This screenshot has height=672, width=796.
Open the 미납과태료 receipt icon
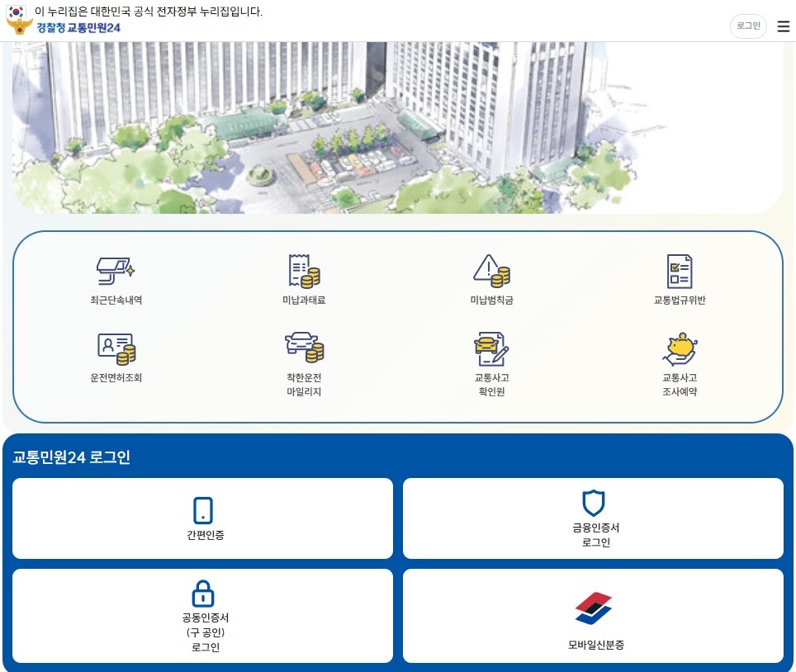tap(303, 271)
